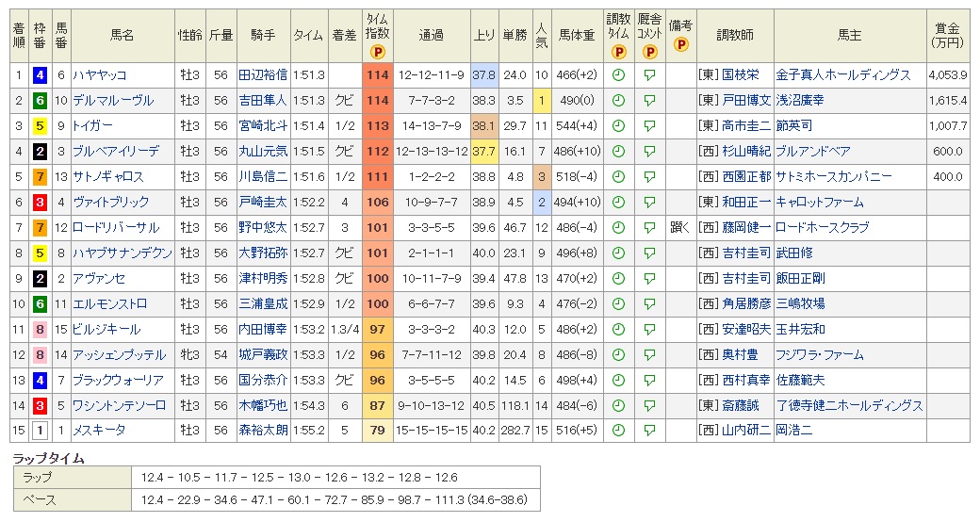Show stable comment bubble for サトノギャロス
The width and height of the screenshot is (980, 522).
tap(649, 177)
